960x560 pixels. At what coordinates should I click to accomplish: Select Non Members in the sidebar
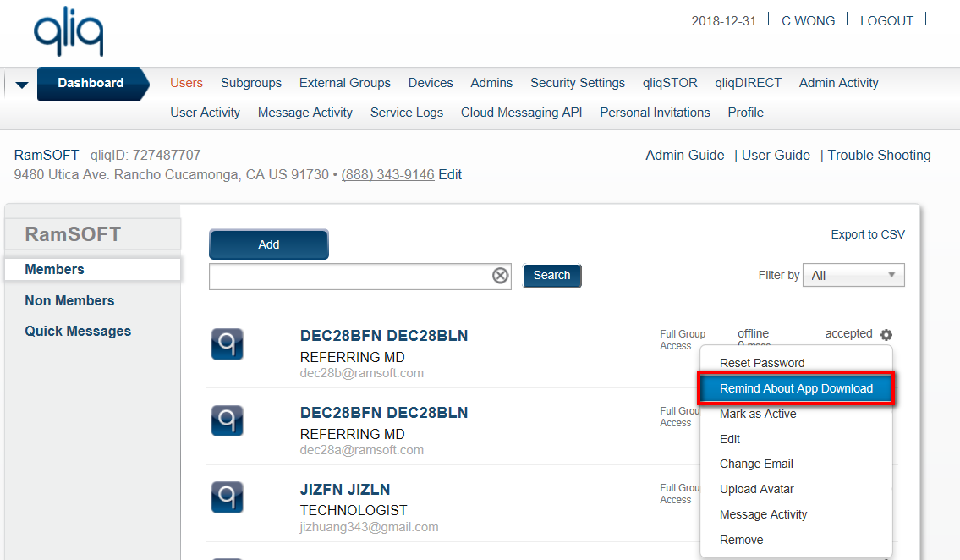point(69,300)
